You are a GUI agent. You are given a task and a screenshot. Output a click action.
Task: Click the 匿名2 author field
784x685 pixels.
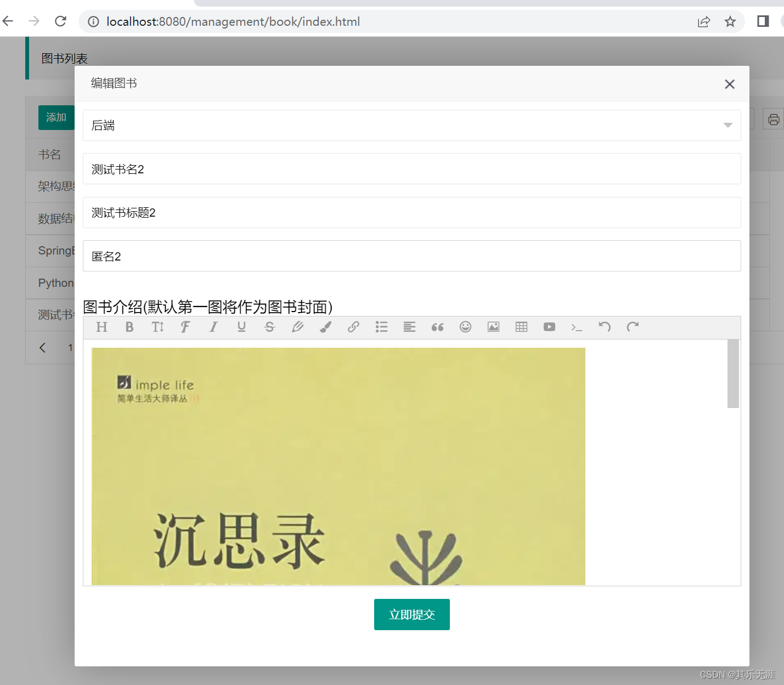tap(412, 256)
